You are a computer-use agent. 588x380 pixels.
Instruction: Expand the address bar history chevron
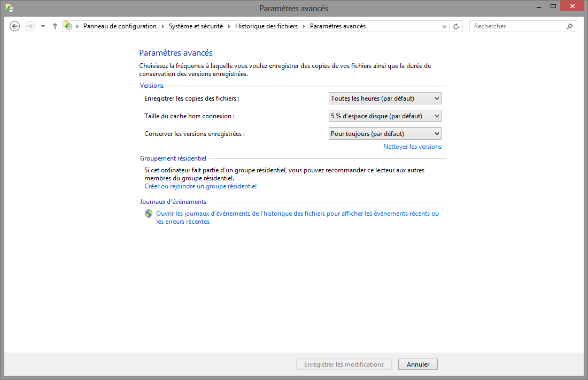[444, 26]
